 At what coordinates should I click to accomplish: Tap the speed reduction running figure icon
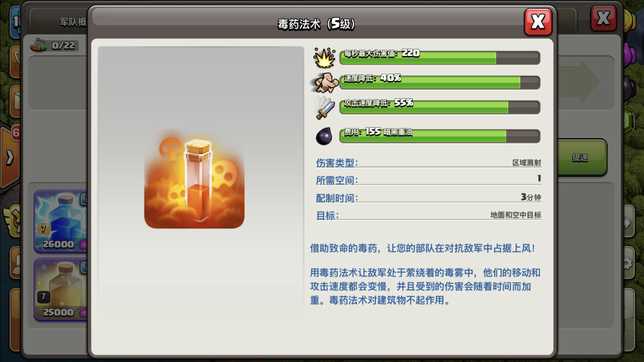click(324, 83)
